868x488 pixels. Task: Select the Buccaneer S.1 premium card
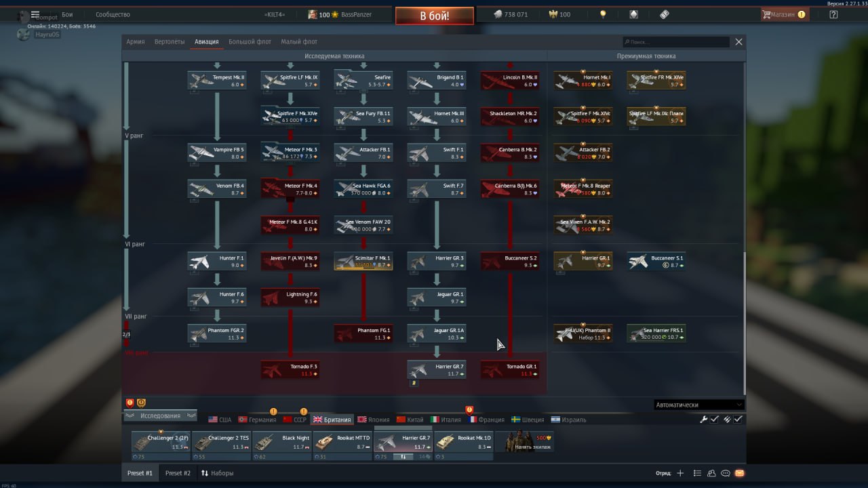pyautogui.click(x=656, y=261)
